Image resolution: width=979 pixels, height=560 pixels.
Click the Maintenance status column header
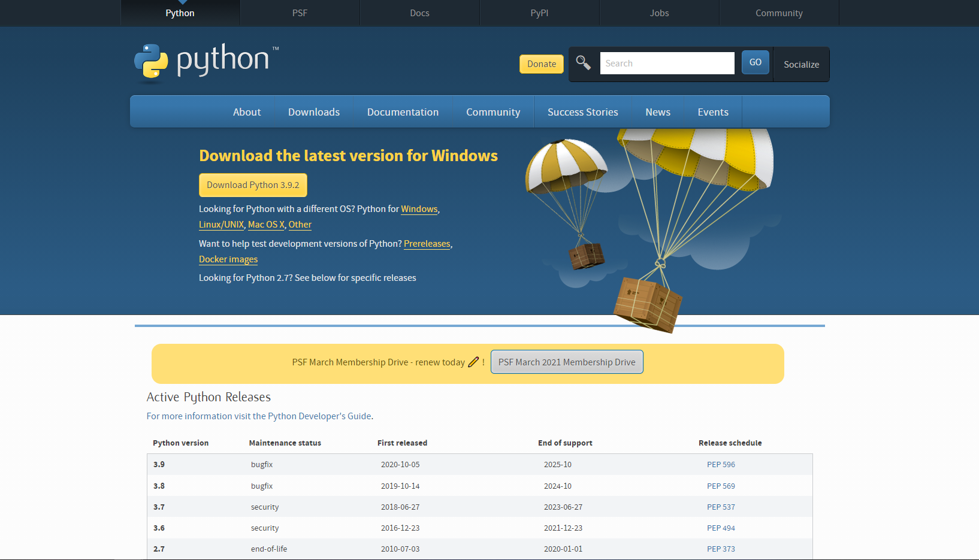285,443
